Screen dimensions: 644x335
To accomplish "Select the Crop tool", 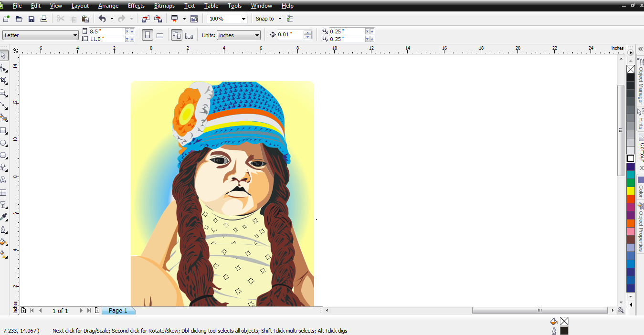I will coord(4,80).
